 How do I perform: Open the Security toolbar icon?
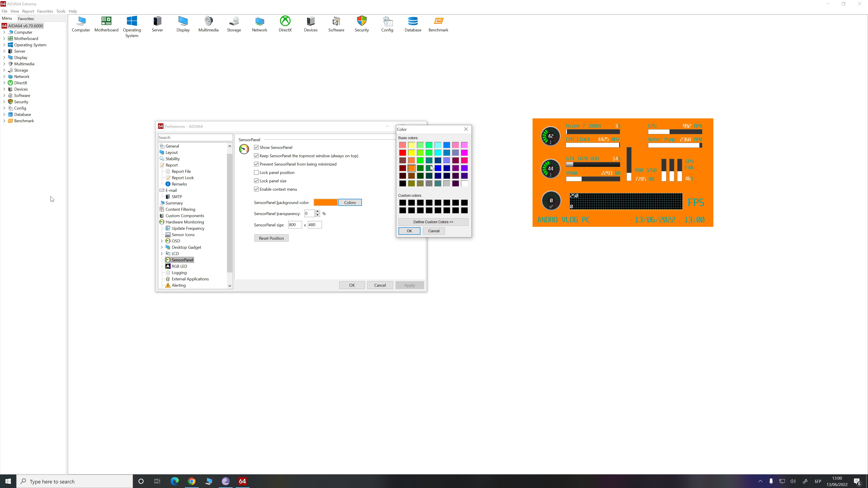pos(362,24)
